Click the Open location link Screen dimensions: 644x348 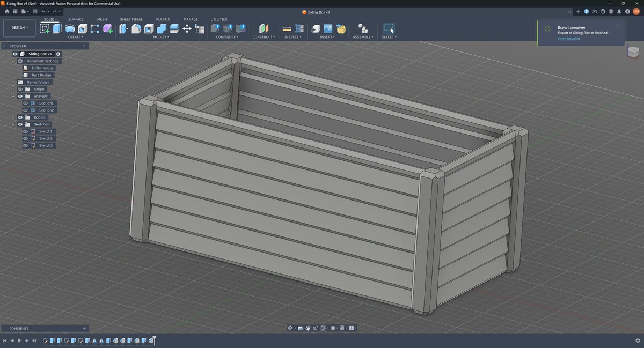(x=568, y=39)
